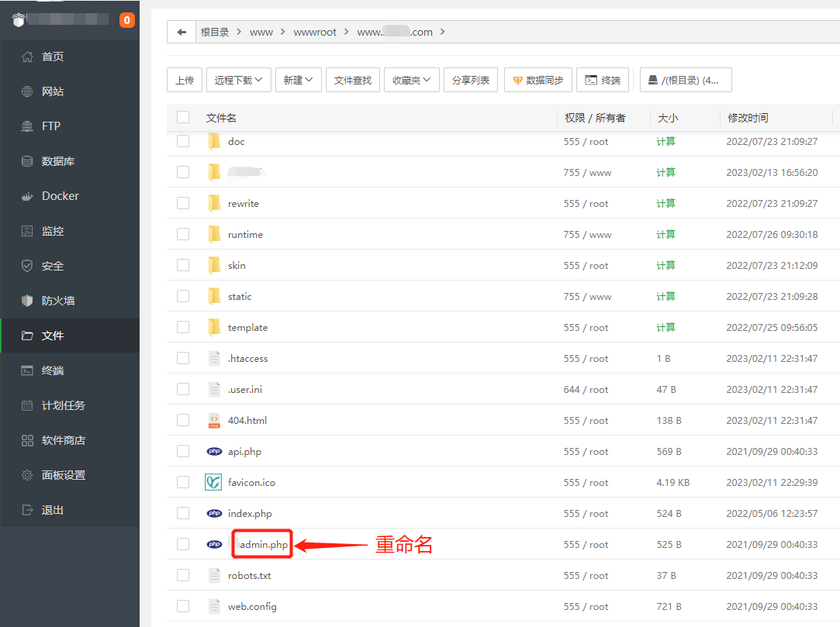Image resolution: width=840 pixels, height=627 pixels.
Task: Click the index.php PHP icon
Action: click(x=214, y=514)
